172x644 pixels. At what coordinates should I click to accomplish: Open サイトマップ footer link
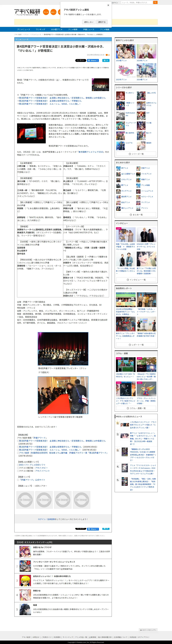(x=68, y=637)
